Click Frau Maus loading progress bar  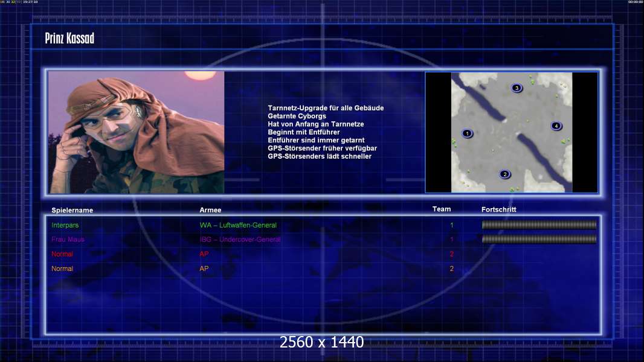click(539, 240)
